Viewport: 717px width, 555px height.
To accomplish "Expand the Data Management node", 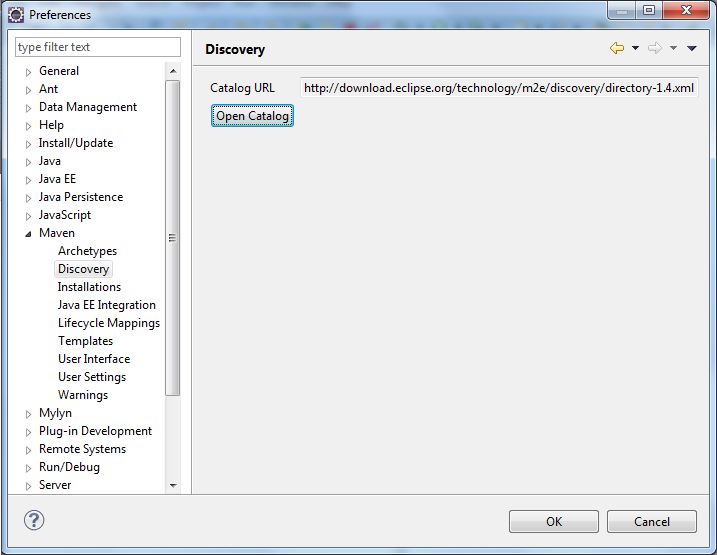I will (x=28, y=108).
